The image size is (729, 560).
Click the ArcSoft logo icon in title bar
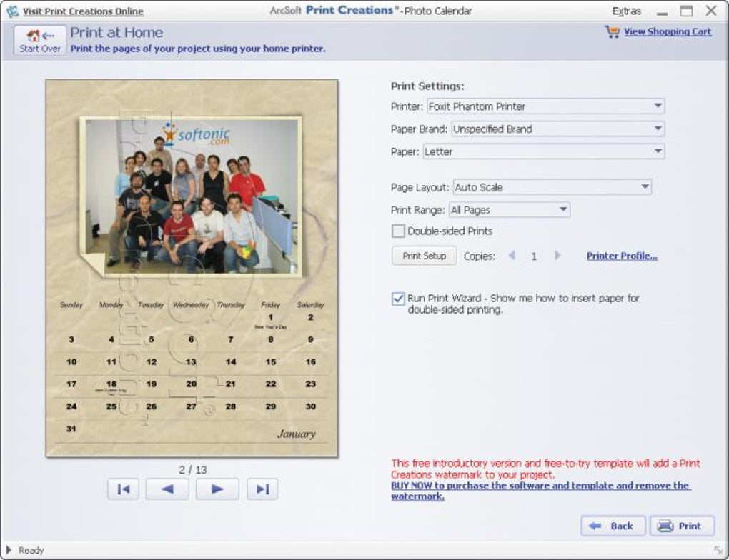pyautogui.click(x=13, y=11)
